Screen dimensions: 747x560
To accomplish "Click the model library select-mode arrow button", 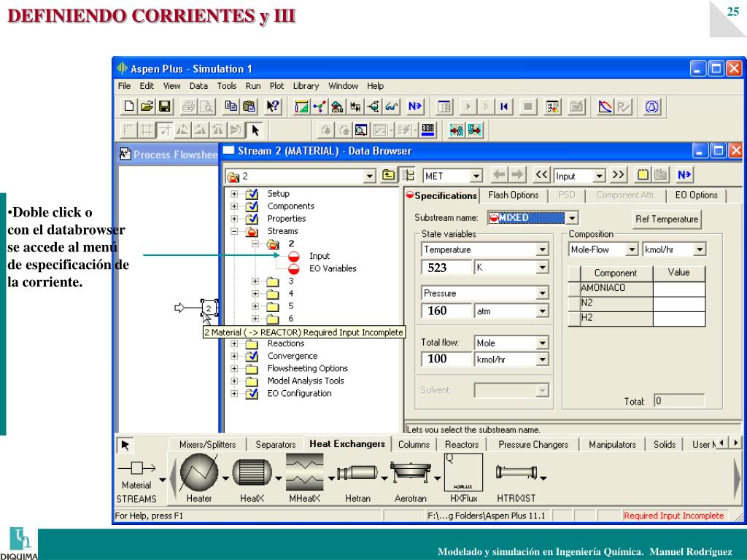I will (125, 446).
